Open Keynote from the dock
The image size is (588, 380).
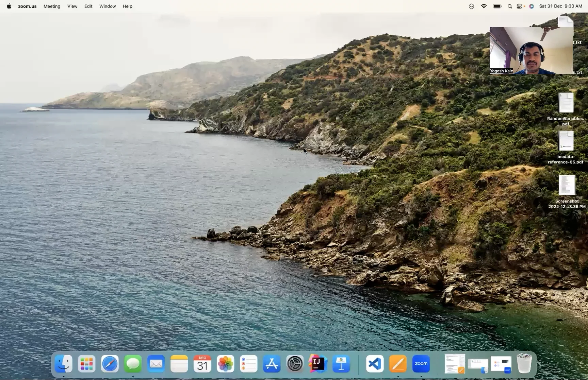tap(341, 364)
